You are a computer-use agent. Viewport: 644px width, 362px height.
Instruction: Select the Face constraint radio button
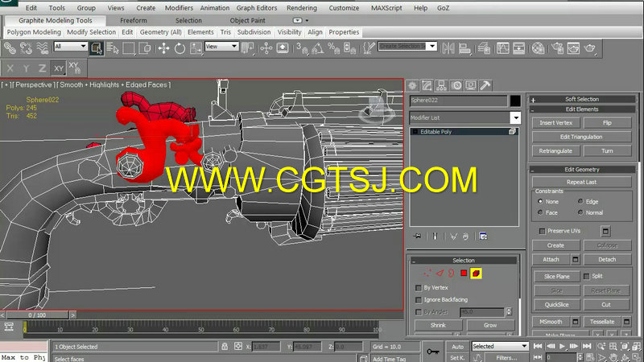pos(540,212)
